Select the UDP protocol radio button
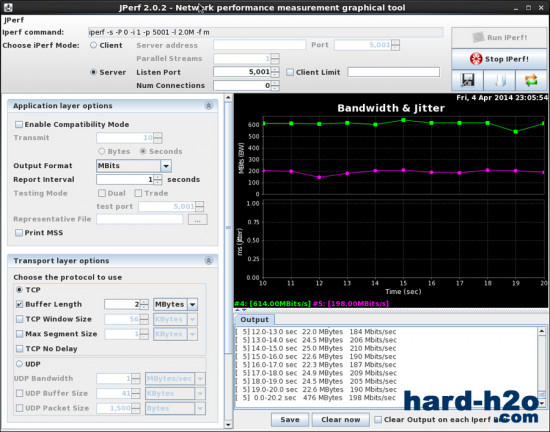The height and width of the screenshot is (432, 550). pos(20,364)
